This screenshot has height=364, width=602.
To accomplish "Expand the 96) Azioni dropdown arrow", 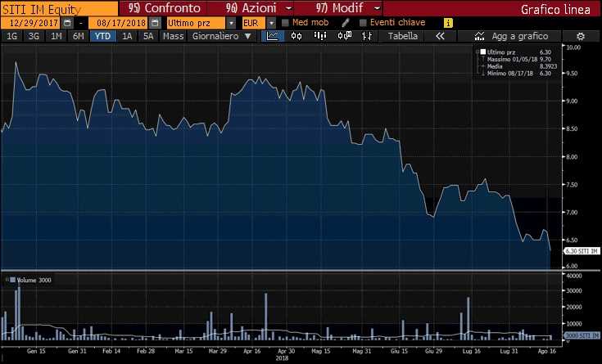I will pos(288,8).
